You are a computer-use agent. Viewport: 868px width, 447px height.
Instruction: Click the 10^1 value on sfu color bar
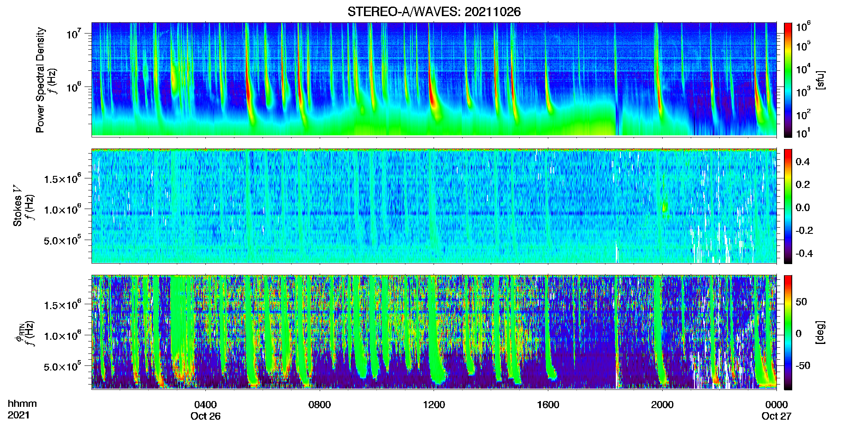(x=803, y=133)
